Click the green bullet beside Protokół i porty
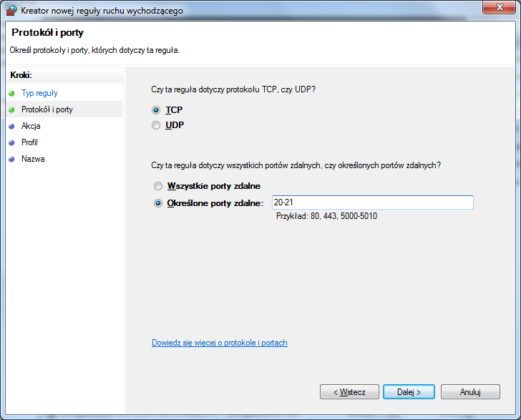This screenshot has width=521, height=420. [11, 109]
